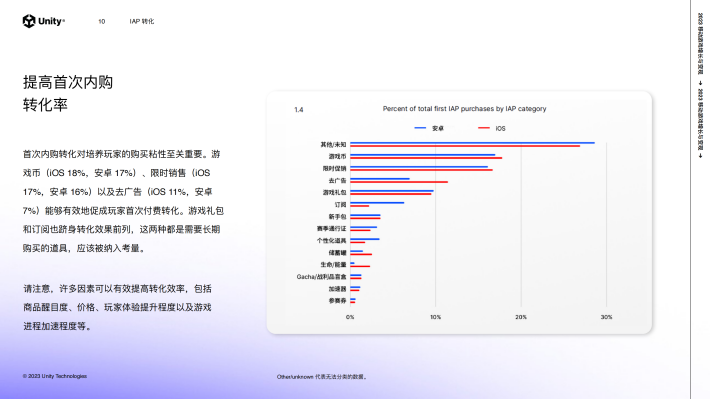Open the IAP 转化 header section label
This screenshot has height=399, width=710.
[x=142, y=21]
